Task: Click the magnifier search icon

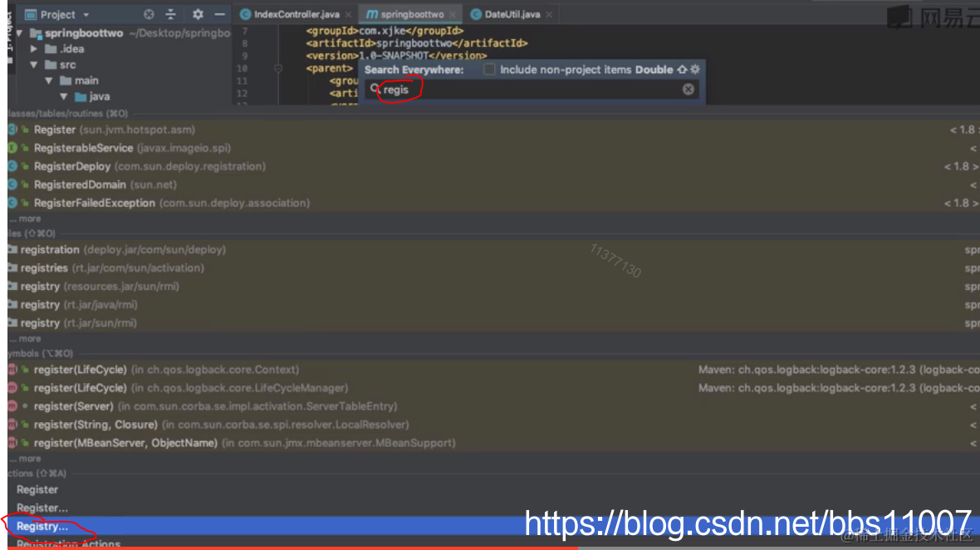Action: (x=375, y=89)
